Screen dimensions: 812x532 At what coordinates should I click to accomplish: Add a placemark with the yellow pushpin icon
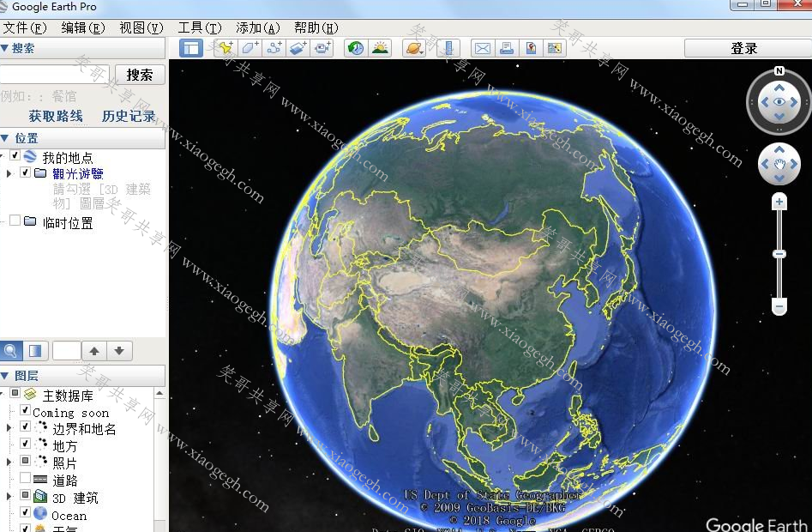(226, 48)
